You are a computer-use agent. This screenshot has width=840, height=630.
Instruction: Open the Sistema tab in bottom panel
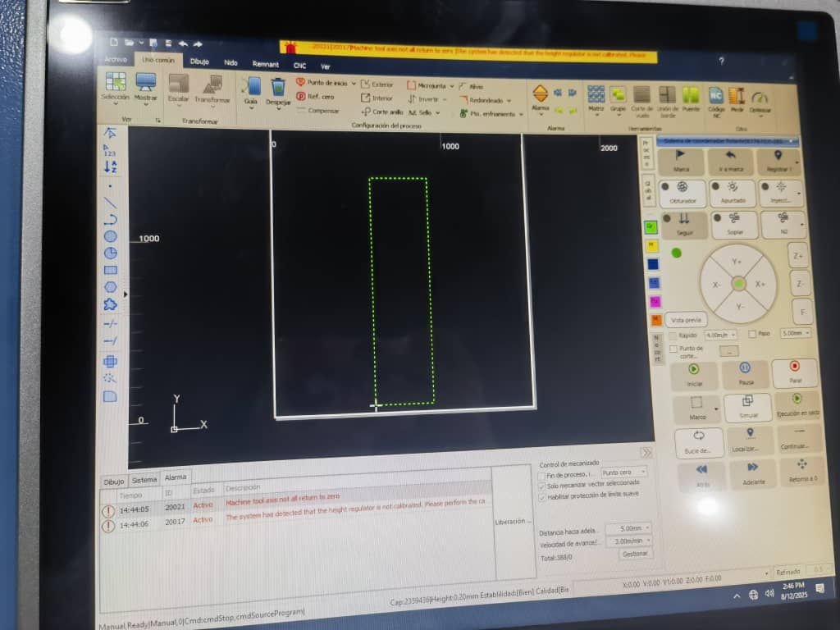(x=144, y=479)
